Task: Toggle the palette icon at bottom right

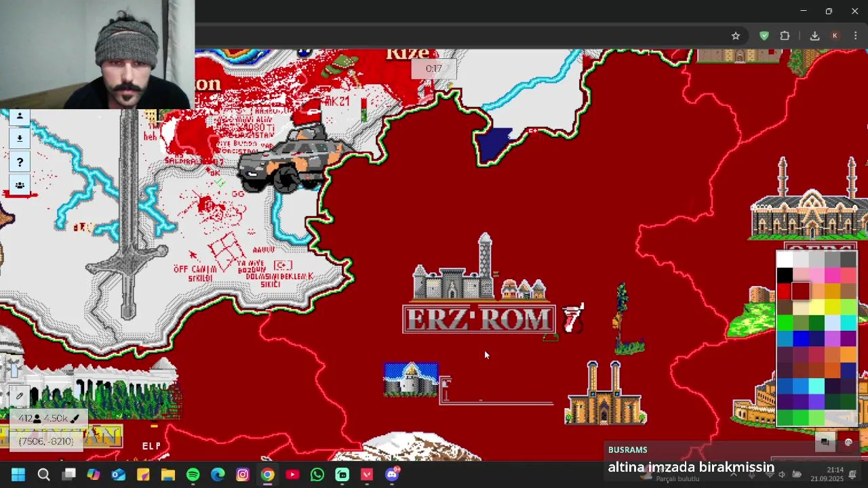Action: pos(848,442)
